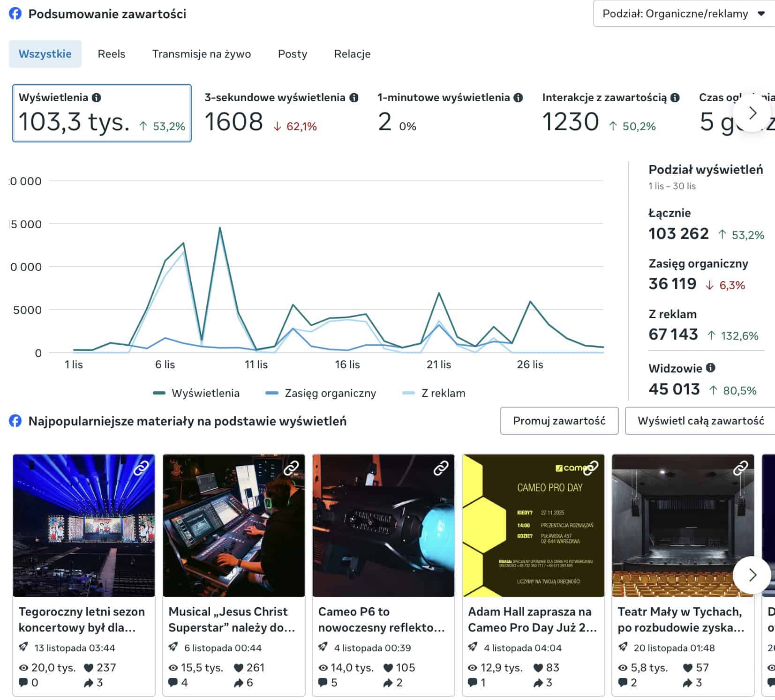
Task: Click info icon beside 3-sekundowe wyświetlenia
Action: point(354,97)
